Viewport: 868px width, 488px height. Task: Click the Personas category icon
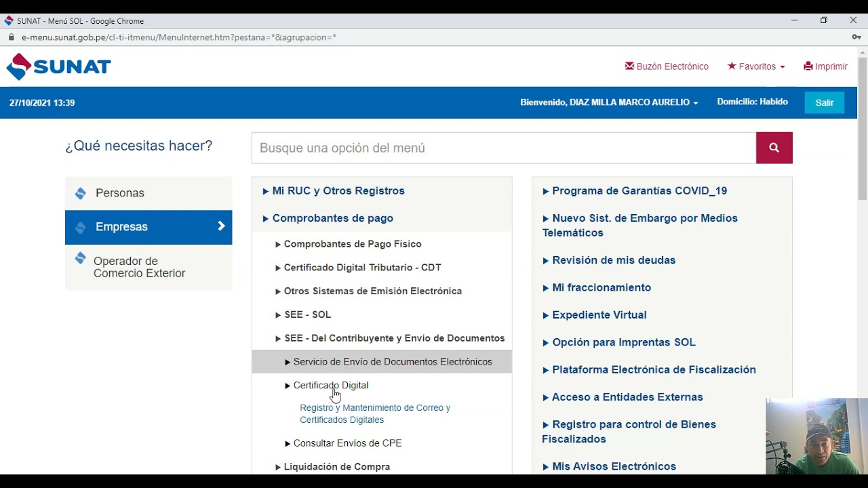(x=80, y=193)
